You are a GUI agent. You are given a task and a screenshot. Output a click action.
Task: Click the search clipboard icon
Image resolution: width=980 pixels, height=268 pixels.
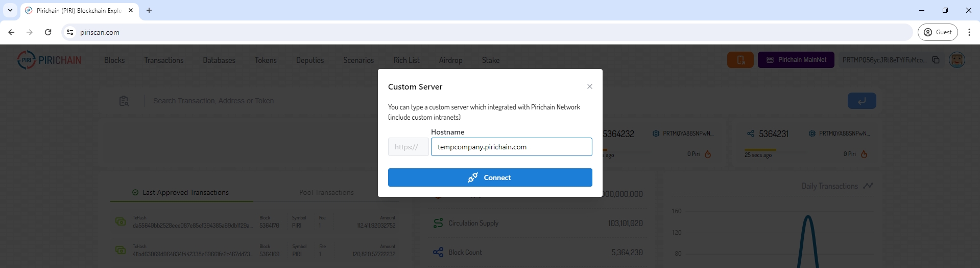[124, 101]
